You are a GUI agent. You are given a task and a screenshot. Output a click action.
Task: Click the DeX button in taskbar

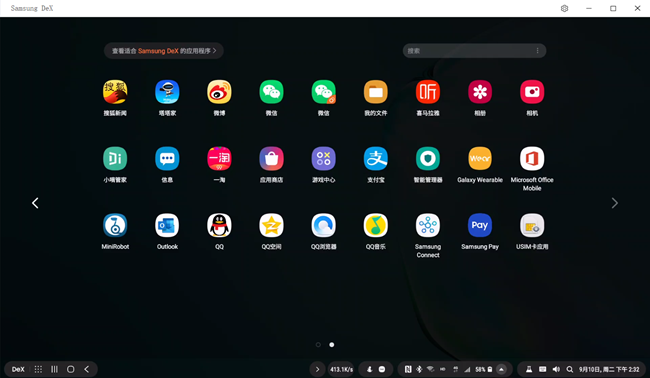(x=18, y=369)
